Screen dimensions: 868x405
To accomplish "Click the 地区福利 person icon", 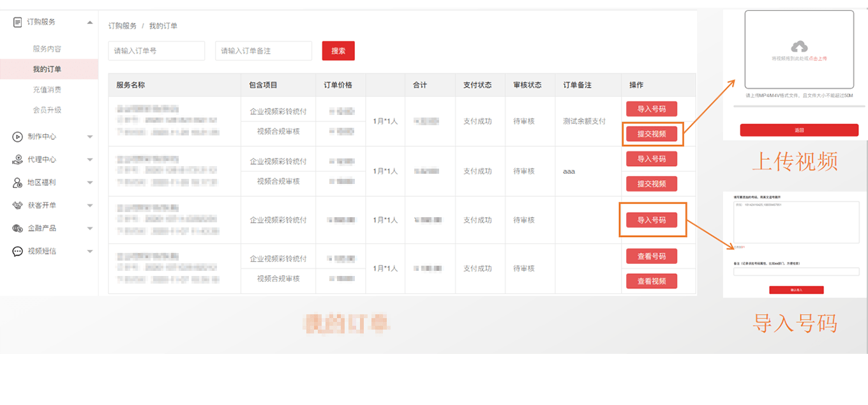I will (18, 182).
